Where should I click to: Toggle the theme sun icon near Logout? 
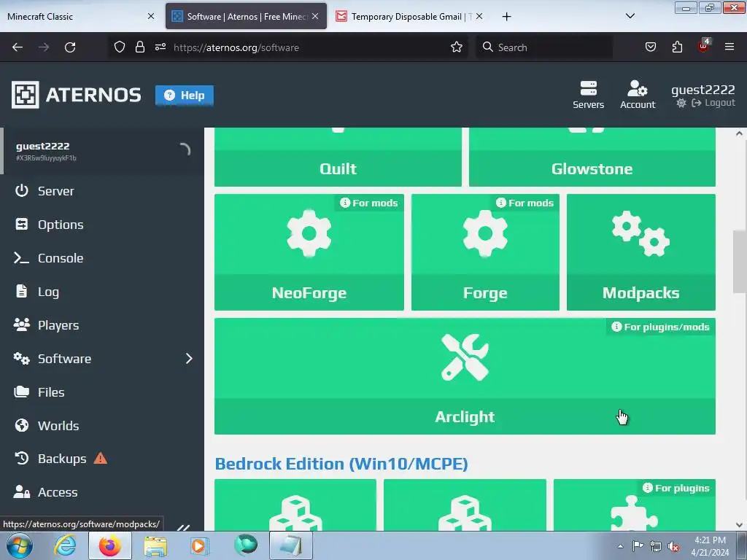[x=681, y=103]
